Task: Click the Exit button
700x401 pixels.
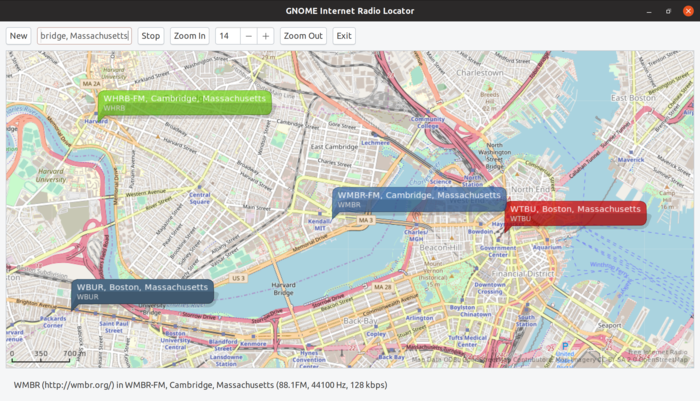Action: [344, 36]
